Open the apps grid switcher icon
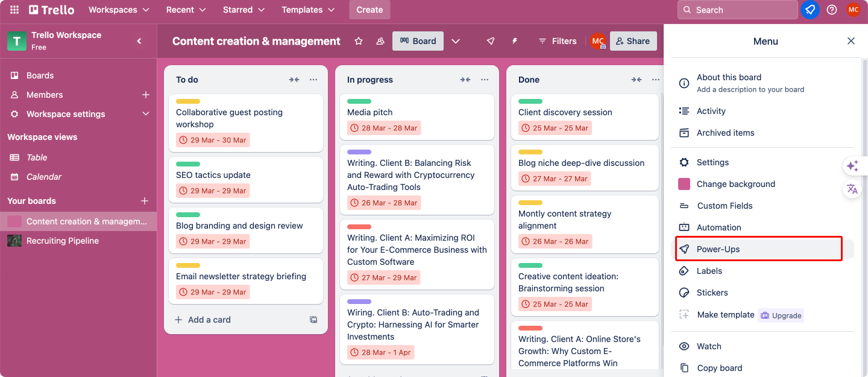Viewport: 868px width, 377px height. click(x=14, y=10)
